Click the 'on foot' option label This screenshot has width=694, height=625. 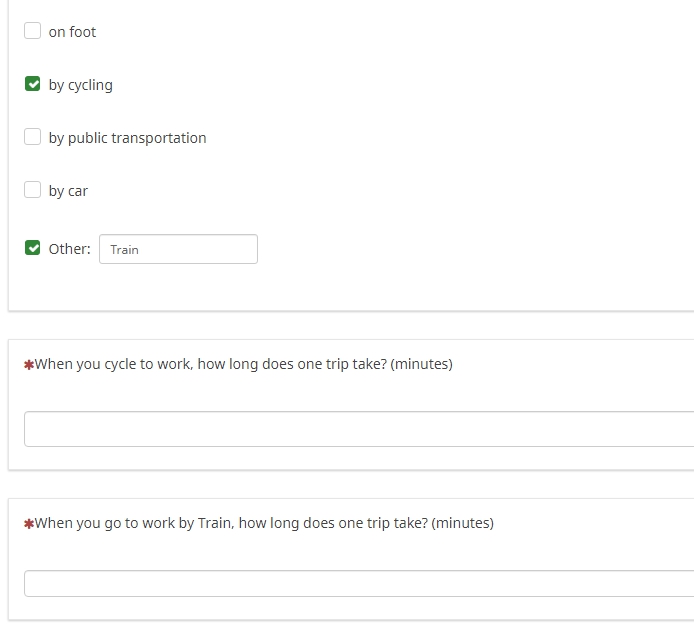coord(72,32)
